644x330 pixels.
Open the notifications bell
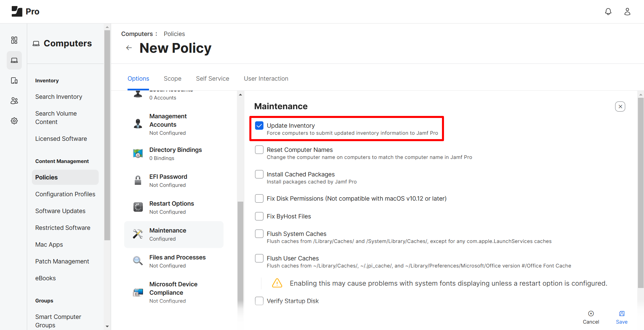(608, 12)
